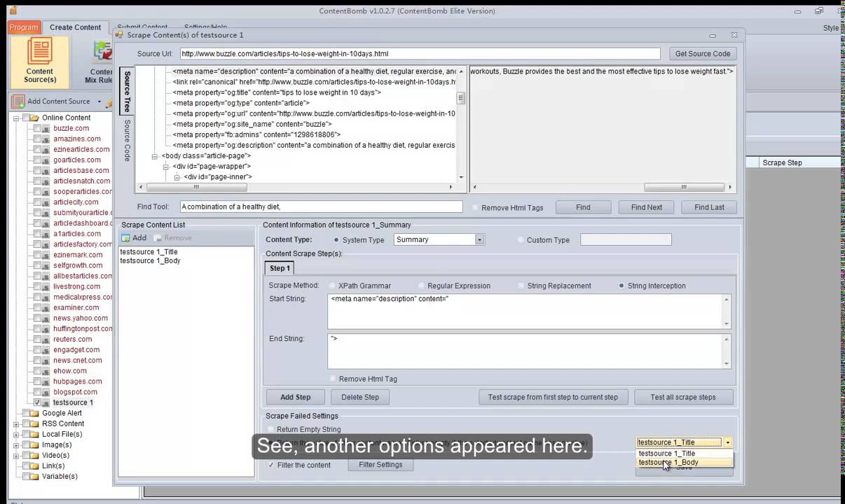The image size is (845, 504).
Task: Click the Delete Step button
Action: click(x=360, y=397)
